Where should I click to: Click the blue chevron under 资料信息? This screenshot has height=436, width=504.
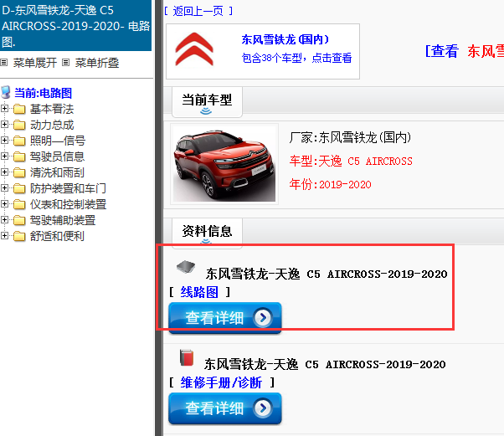[206, 241]
